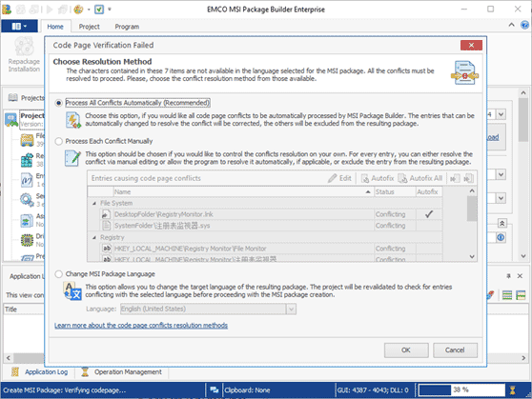Collapse the Registry group
Viewport: 532px width, 399px height.
click(94, 238)
